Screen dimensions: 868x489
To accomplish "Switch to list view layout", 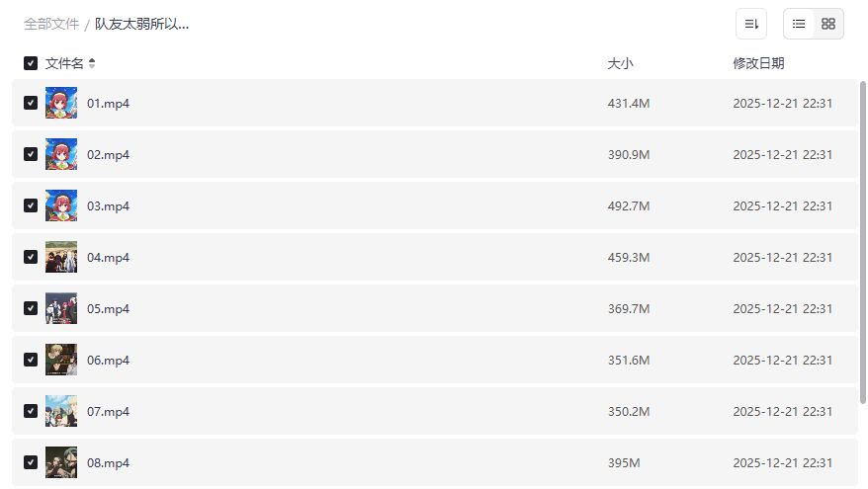I will (799, 24).
